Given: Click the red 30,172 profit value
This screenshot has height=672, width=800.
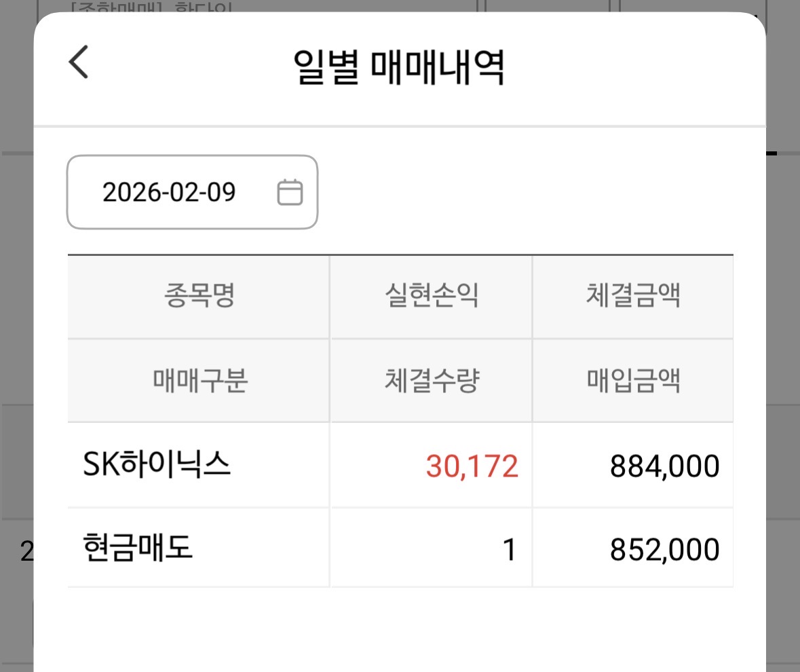Looking at the screenshot, I should (472, 466).
